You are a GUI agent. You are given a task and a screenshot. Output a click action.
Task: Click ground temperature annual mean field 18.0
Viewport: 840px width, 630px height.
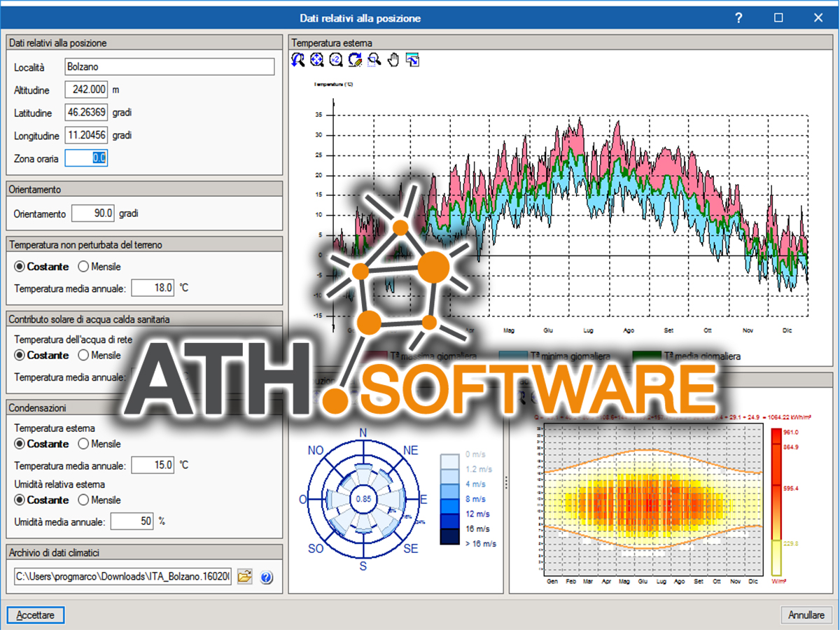(153, 288)
